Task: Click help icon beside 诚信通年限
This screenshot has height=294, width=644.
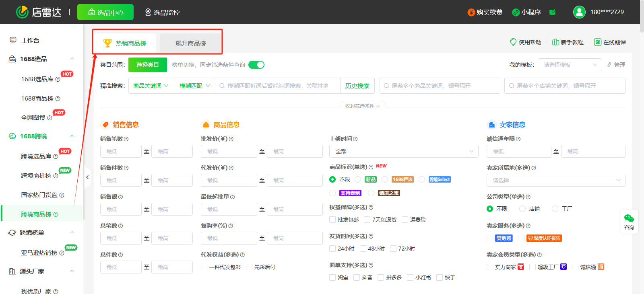Action: [518, 139]
